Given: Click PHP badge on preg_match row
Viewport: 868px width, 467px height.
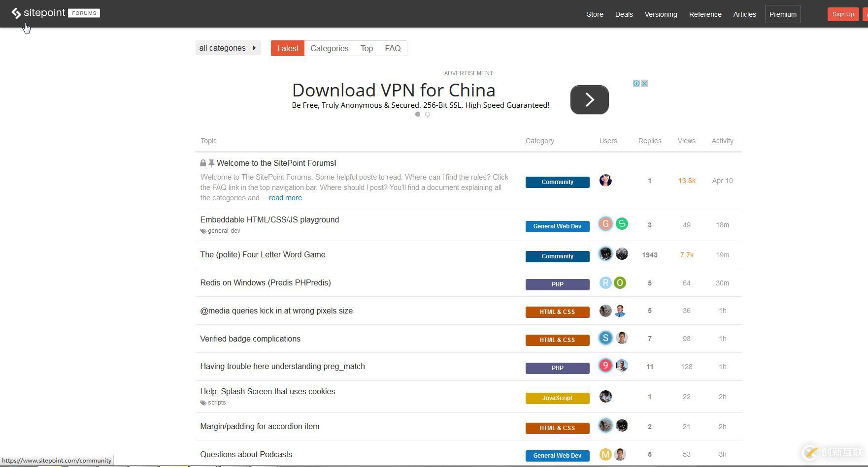Looking at the screenshot, I should point(558,368).
